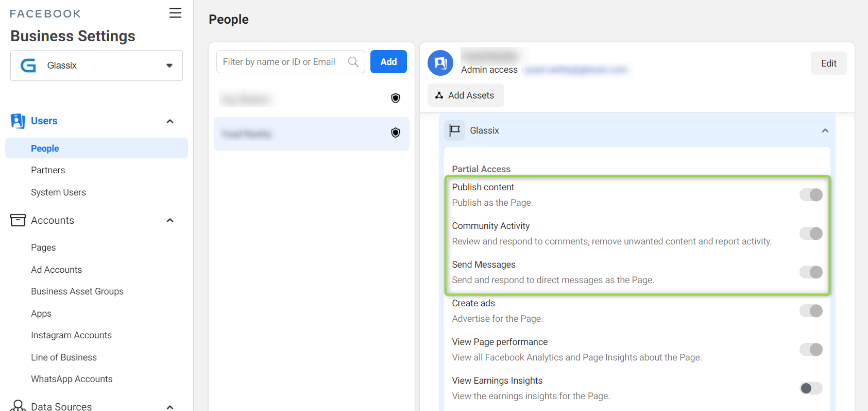This screenshot has width=868, height=411.
Task: Collapse the Data Sources section chevron
Action: click(x=170, y=407)
